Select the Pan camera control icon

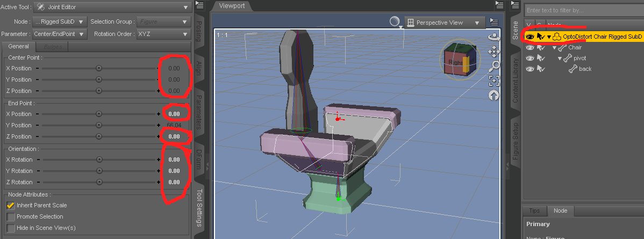point(493,52)
